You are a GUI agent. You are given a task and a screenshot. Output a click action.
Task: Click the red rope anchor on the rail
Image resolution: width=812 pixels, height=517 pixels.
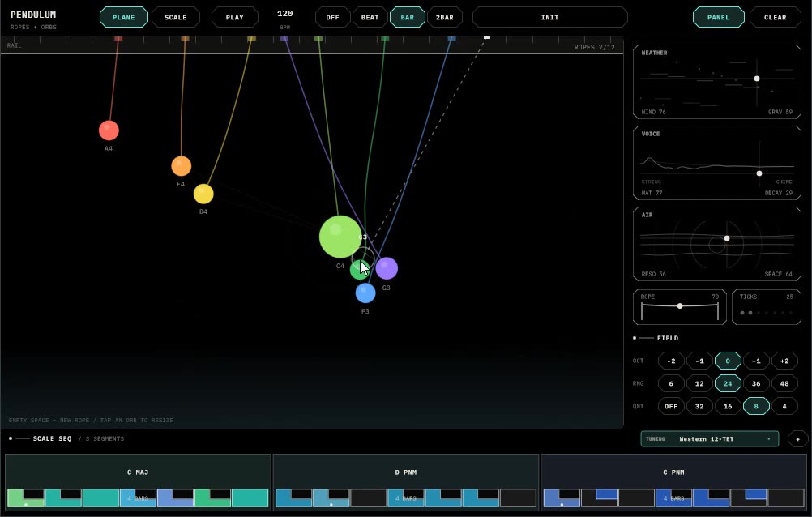coord(118,38)
